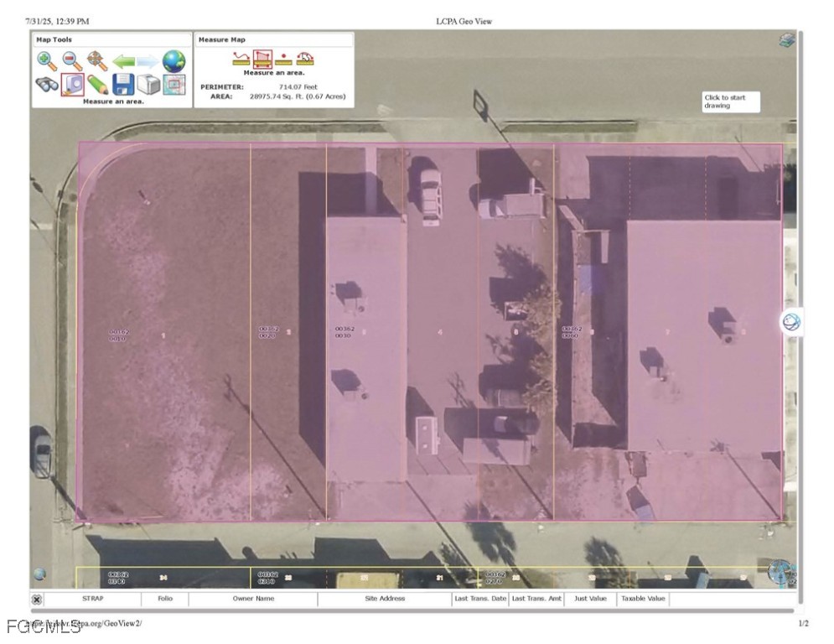Go back to previous map extent
Viewport: 834px width, 644px height.
coord(124,60)
